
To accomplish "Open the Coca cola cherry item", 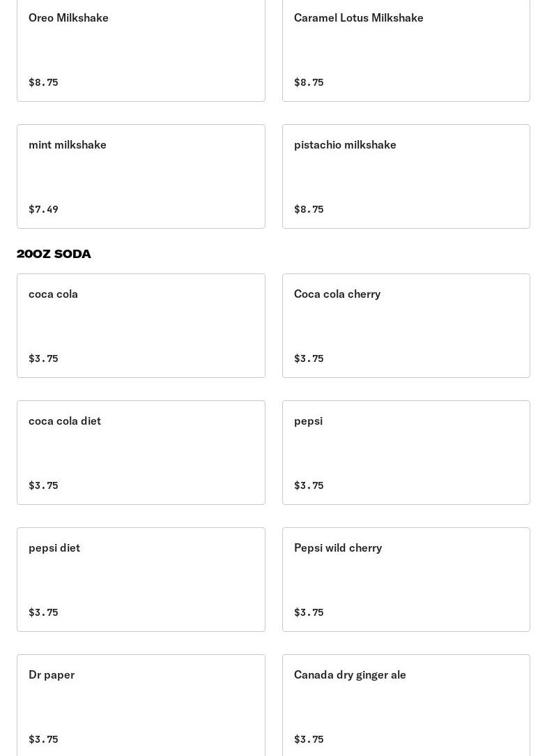I will (x=406, y=326).
